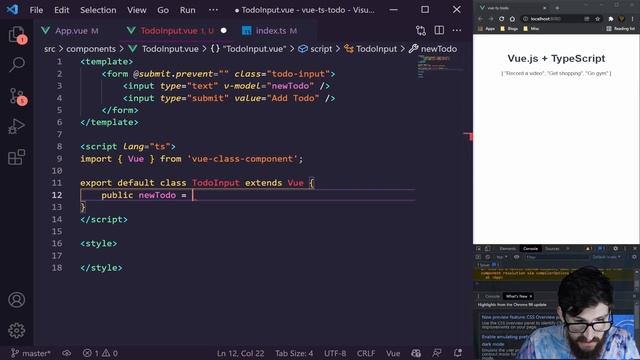Screen dimensions: 640x360
Task: Click 'newTodo' breadcrumb segment
Action: click(439, 49)
